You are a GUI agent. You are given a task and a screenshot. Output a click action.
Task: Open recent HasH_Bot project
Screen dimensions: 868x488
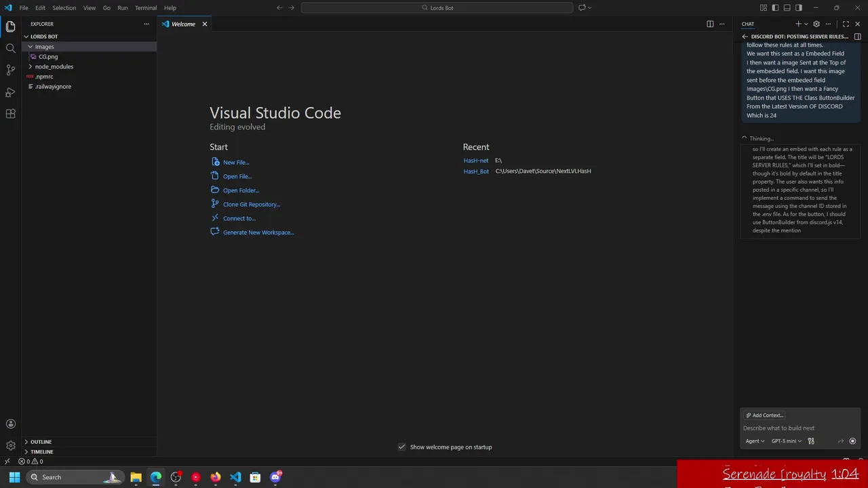(x=476, y=171)
